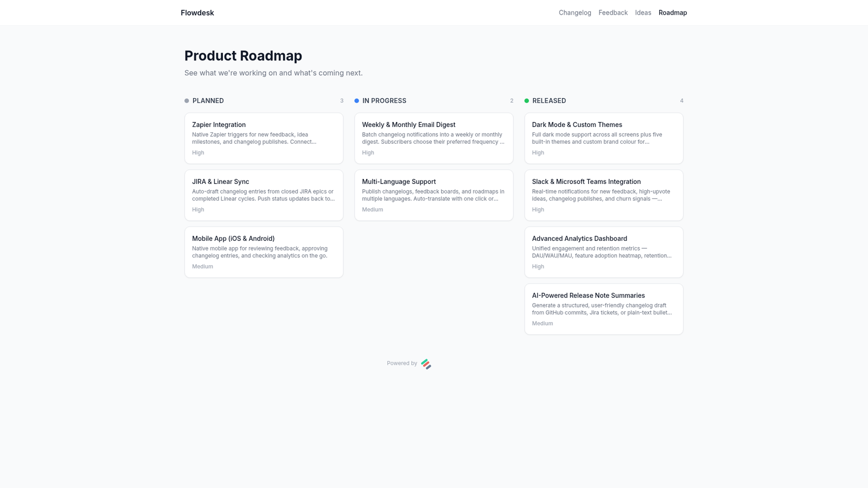This screenshot has height=488, width=868.
Task: Open Weekly & Monthly Email Digest card
Action: 434,138
